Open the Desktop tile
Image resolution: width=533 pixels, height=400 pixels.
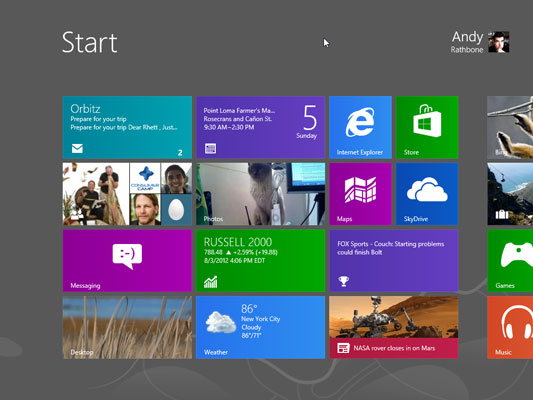point(127,327)
